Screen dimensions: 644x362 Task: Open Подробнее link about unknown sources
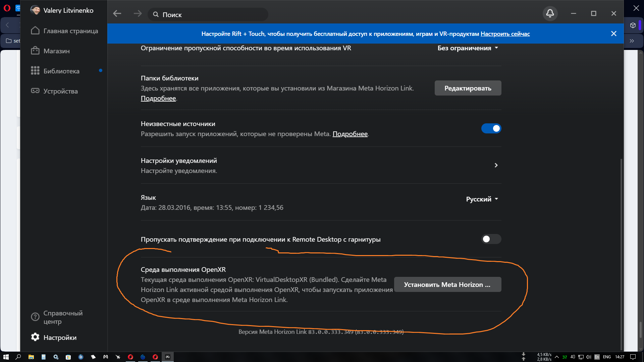click(350, 134)
